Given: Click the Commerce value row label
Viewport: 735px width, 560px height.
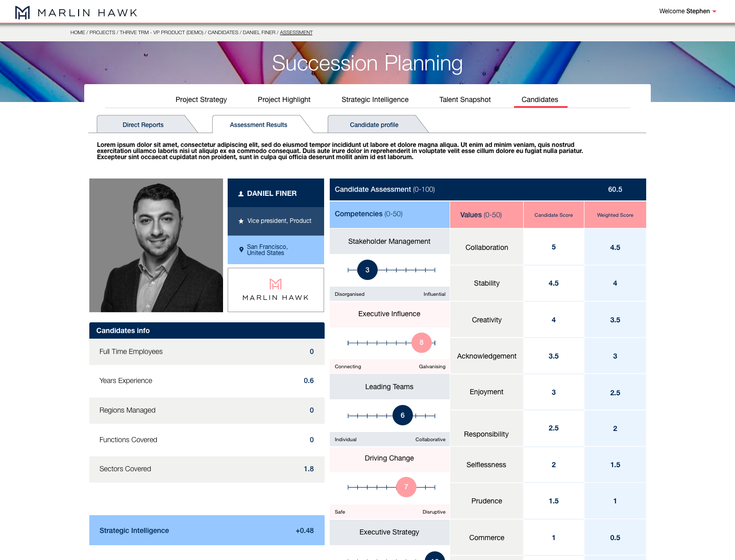Looking at the screenshot, I should coord(487,538).
